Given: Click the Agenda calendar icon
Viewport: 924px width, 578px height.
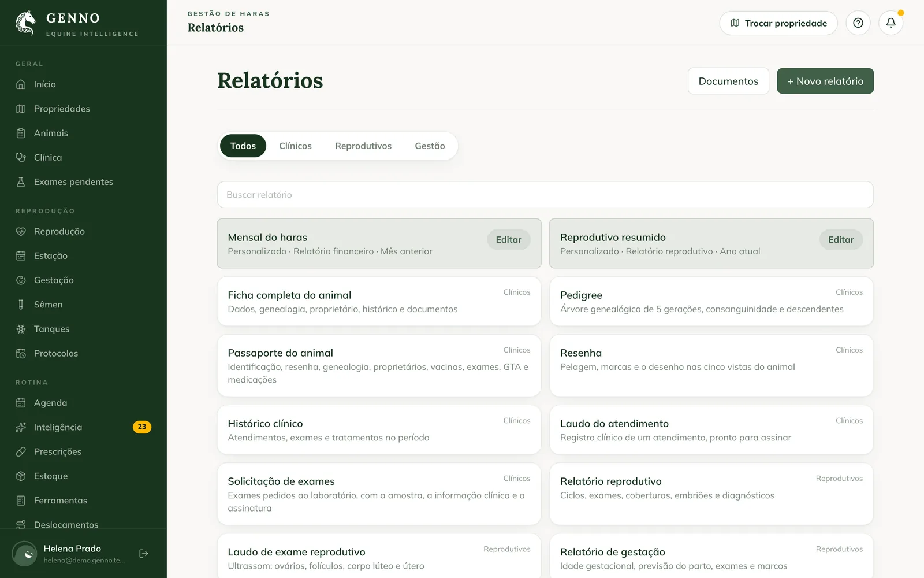Looking at the screenshot, I should click(21, 403).
